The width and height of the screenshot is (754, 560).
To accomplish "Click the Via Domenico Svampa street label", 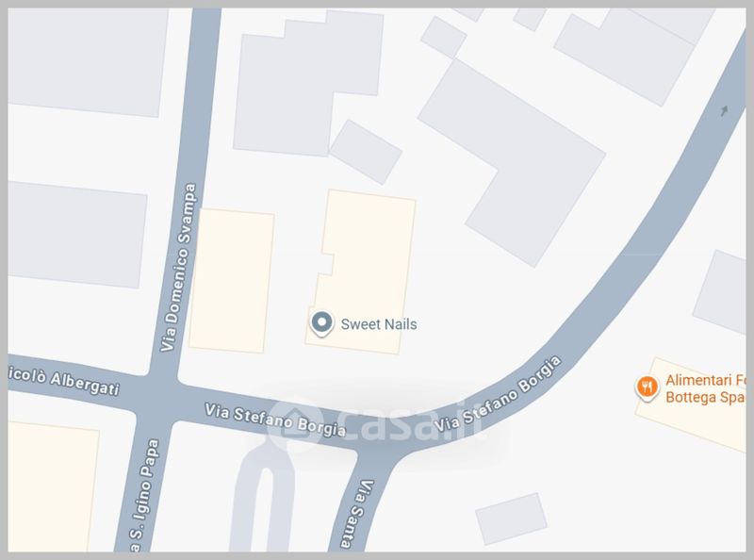I will pos(179,267).
